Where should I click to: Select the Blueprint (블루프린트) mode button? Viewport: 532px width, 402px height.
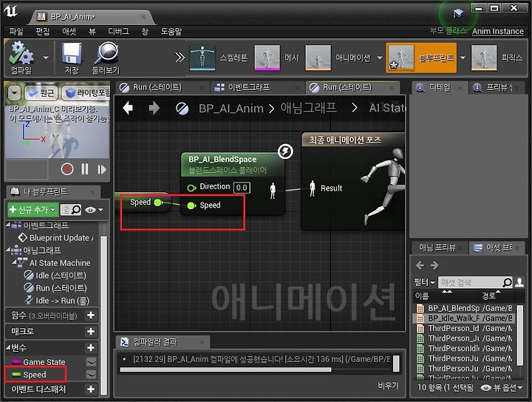coord(421,58)
